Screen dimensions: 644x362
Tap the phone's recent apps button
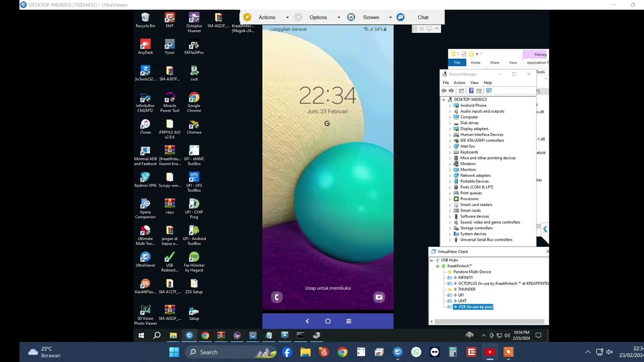coord(349,321)
